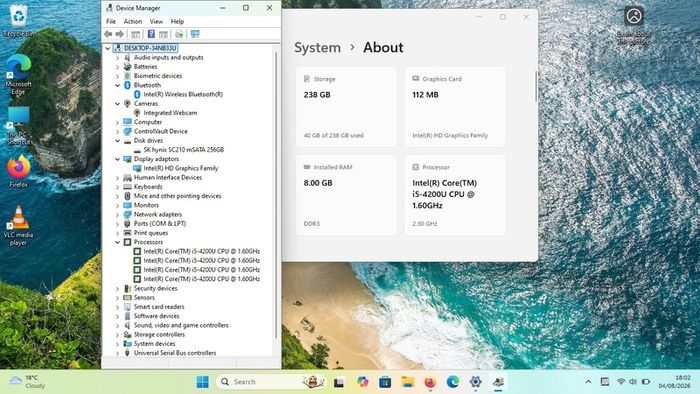Select the 'Biometric devices' category label
The width and height of the screenshot is (700, 394).
tap(158, 76)
